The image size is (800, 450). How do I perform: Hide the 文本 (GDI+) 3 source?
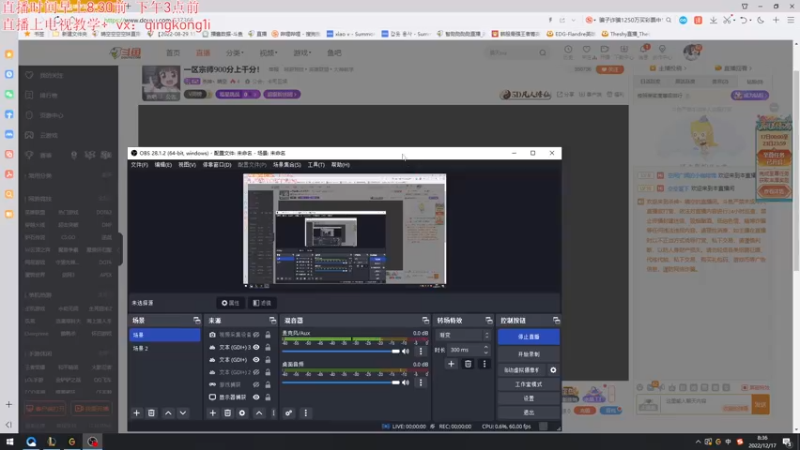coord(256,347)
